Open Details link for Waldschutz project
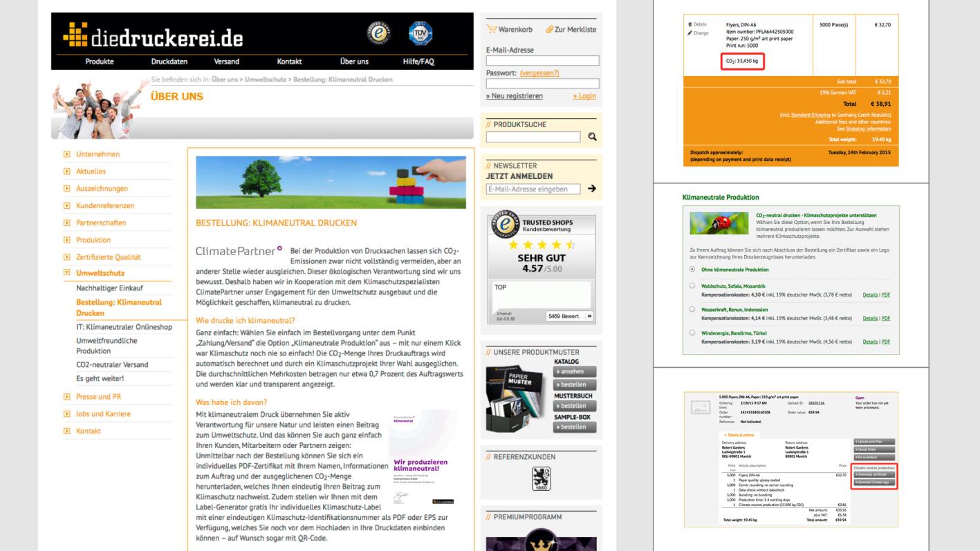 870,294
